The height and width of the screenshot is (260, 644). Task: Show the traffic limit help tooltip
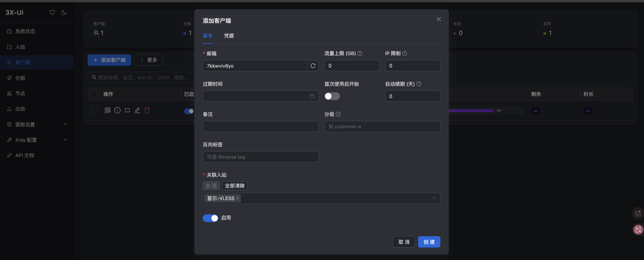pyautogui.click(x=360, y=53)
